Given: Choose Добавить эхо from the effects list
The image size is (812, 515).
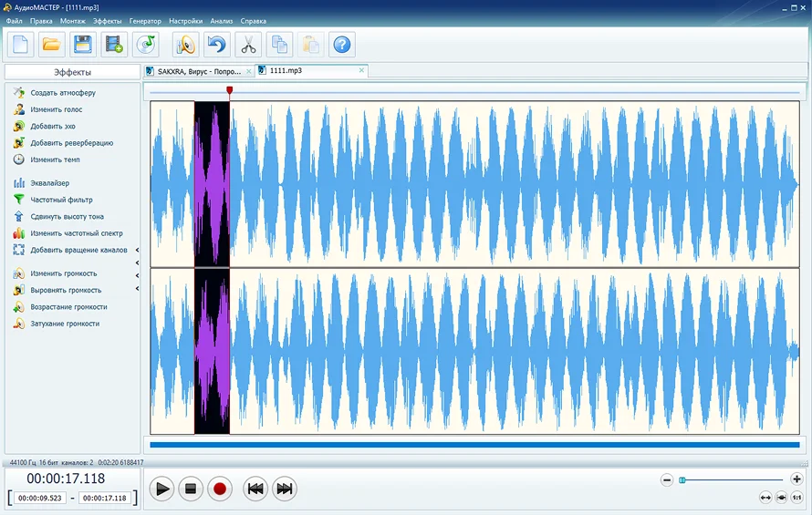Looking at the screenshot, I should (52, 127).
